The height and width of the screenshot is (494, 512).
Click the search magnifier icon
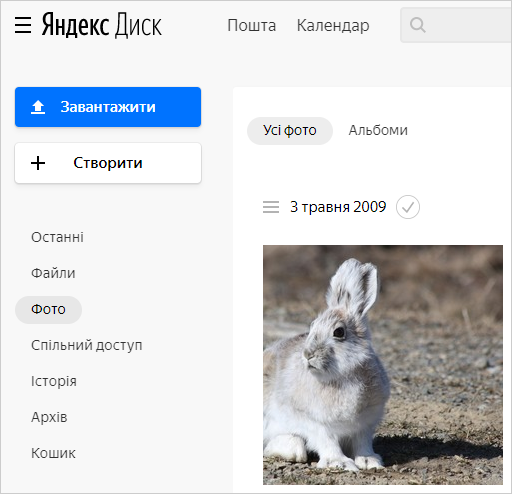point(417,25)
